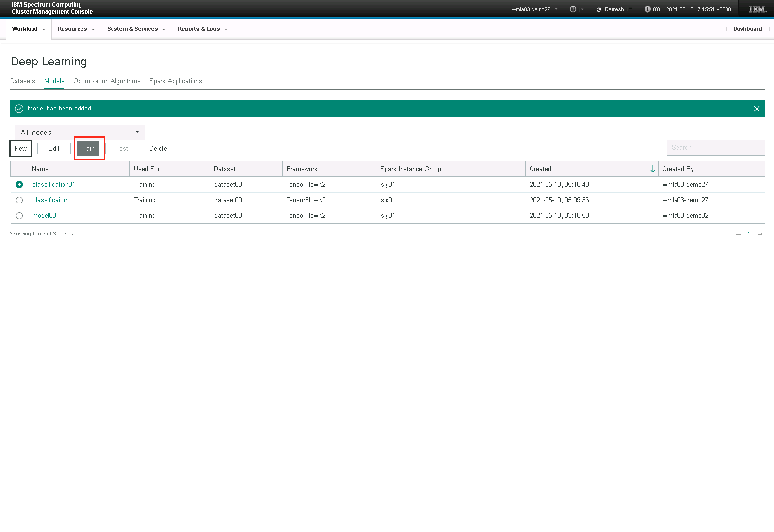Select the classificaiton radio button

click(x=19, y=200)
